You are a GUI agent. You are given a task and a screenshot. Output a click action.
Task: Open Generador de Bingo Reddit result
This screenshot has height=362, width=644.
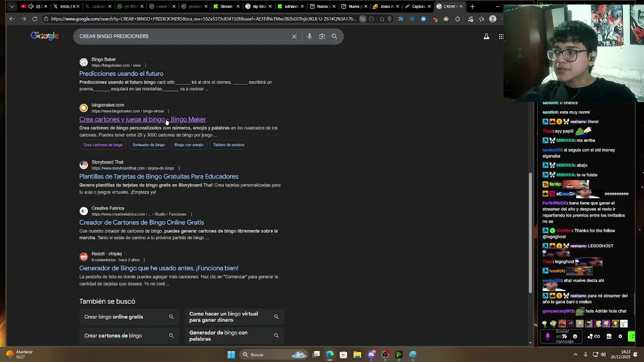158,268
